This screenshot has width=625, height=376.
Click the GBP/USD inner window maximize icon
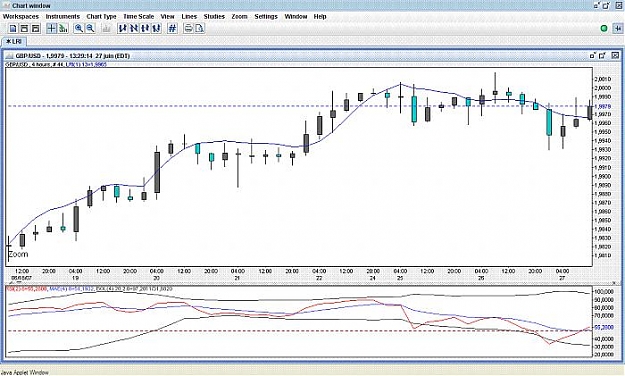603,56
